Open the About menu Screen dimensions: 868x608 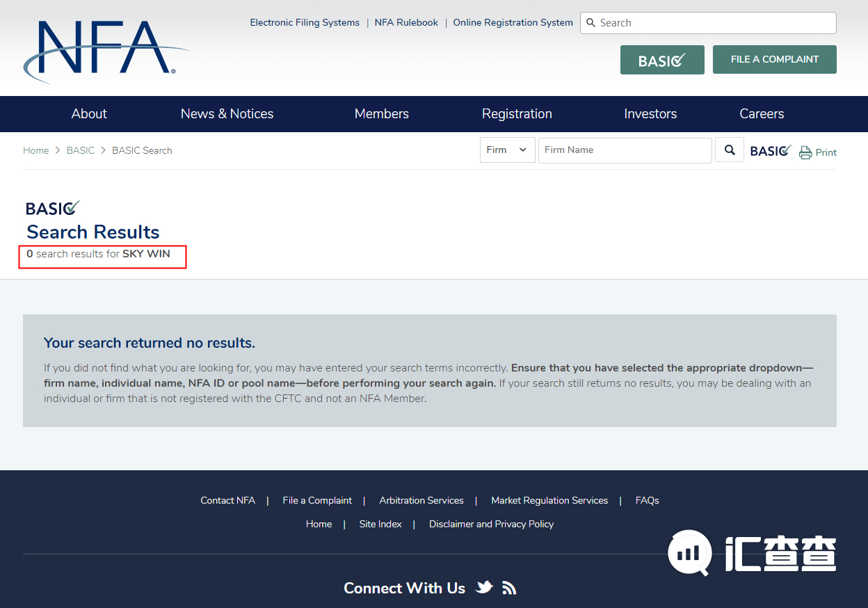(89, 113)
